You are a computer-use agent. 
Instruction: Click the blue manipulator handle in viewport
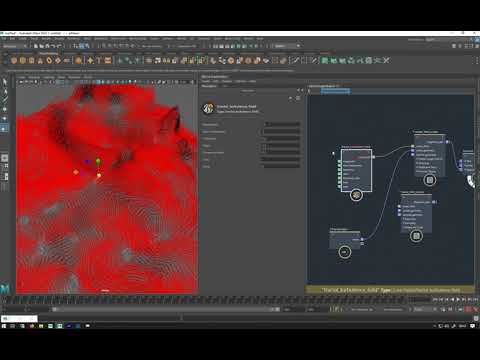[87, 161]
